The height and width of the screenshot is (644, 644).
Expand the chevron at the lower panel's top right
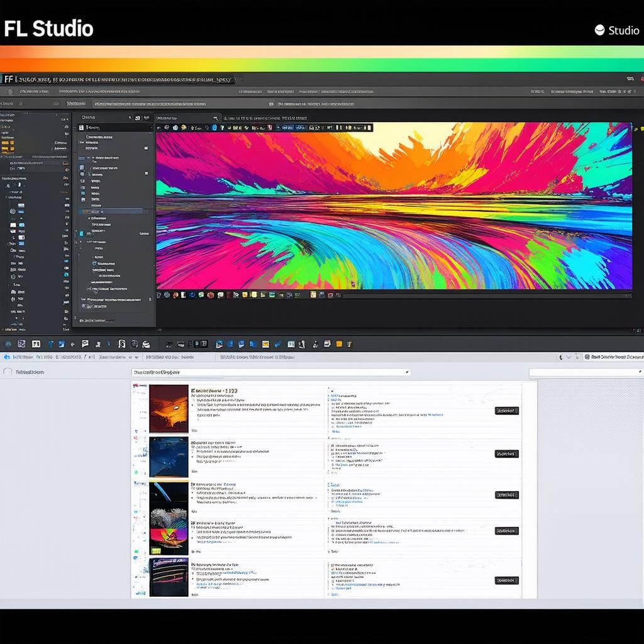tap(569, 357)
